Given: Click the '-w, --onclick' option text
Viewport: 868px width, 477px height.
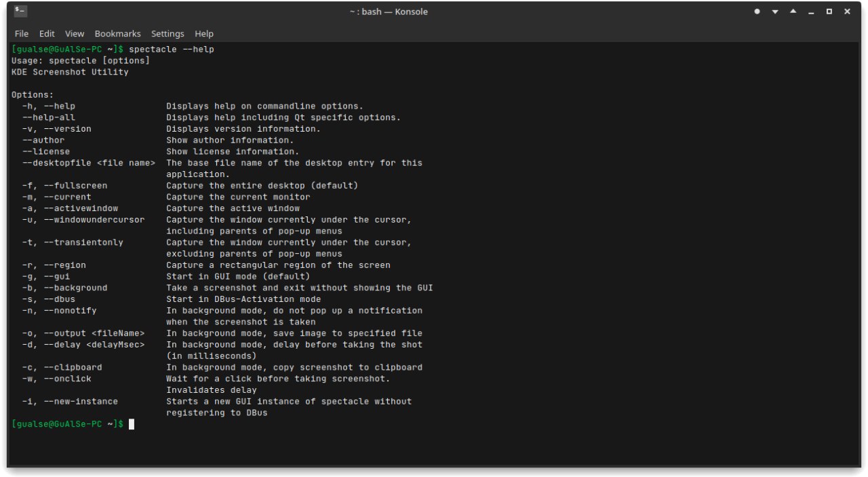Looking at the screenshot, I should 57,379.
